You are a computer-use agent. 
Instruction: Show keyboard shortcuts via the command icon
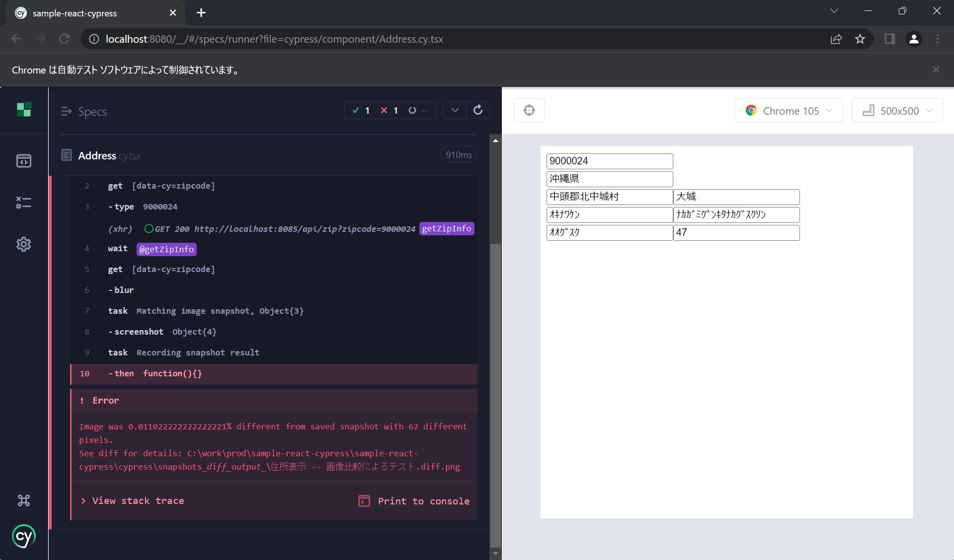click(24, 500)
